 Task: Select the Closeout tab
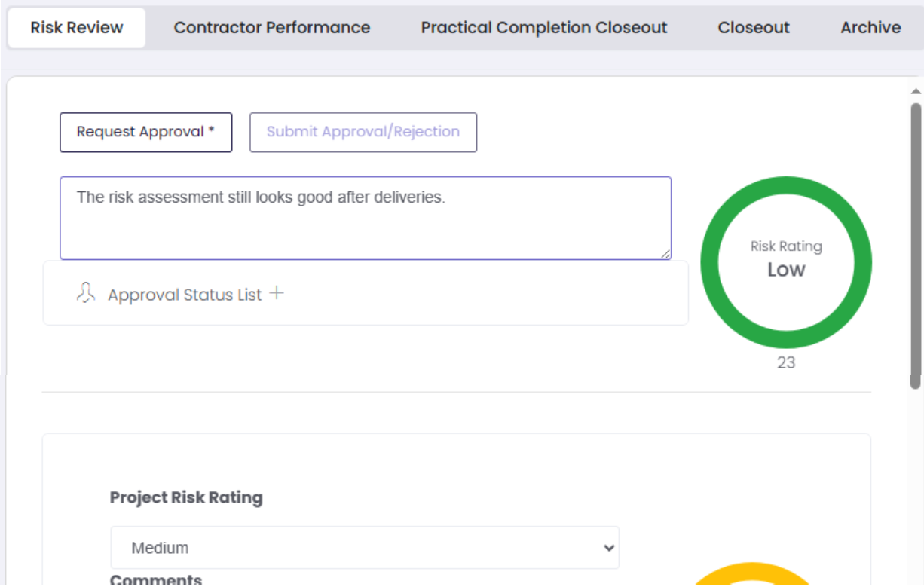point(753,28)
